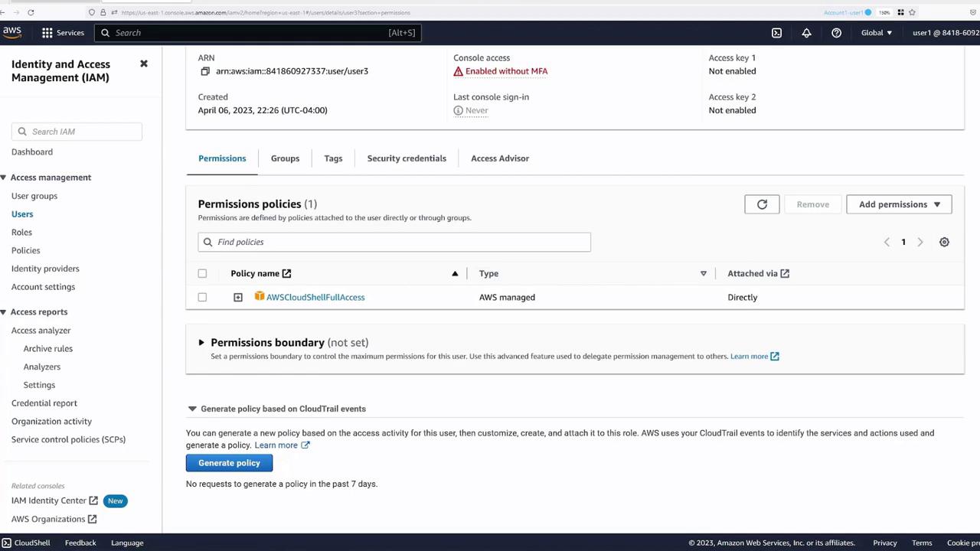980x551 pixels.
Task: Click the MFA warning triangle icon
Action: pyautogui.click(x=458, y=71)
